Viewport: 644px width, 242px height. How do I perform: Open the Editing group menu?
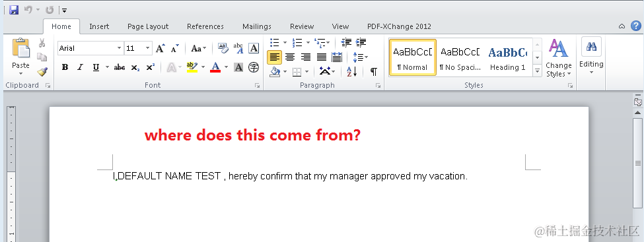click(x=591, y=56)
